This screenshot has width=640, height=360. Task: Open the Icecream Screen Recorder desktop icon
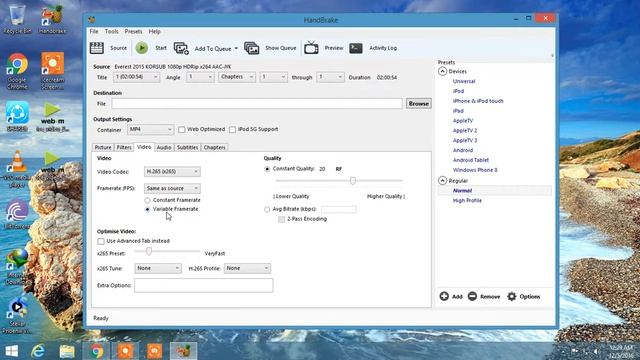(53, 71)
